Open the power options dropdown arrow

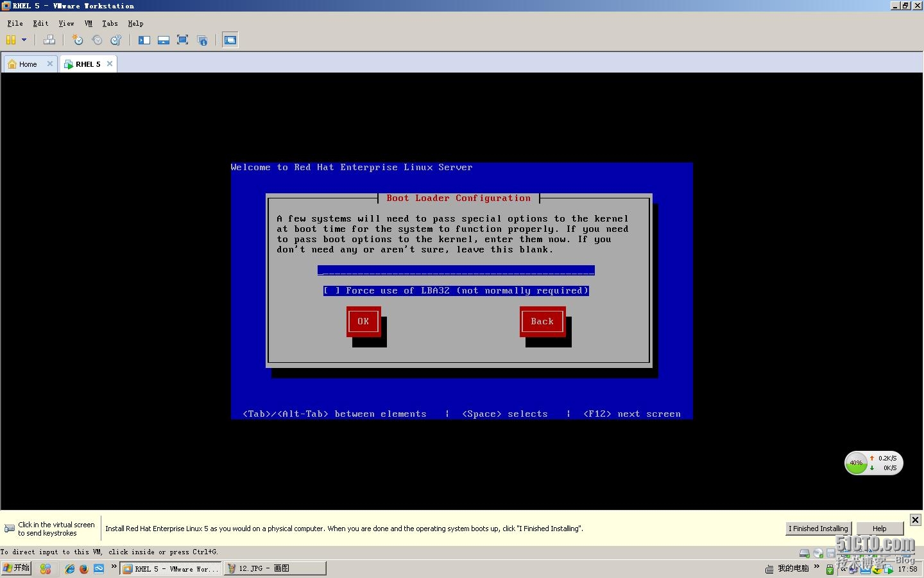point(24,40)
